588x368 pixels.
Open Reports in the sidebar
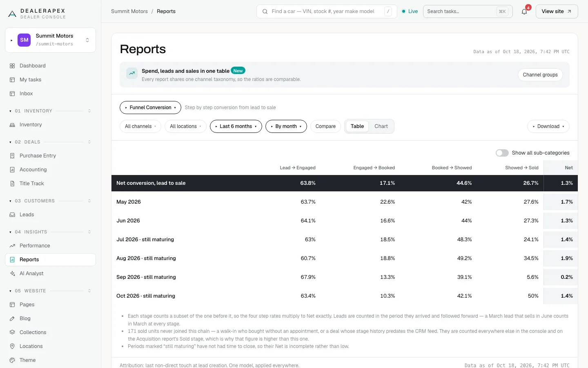click(x=50, y=260)
